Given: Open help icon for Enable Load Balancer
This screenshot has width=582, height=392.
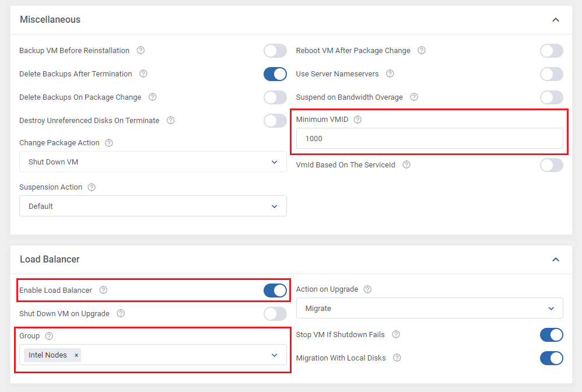Looking at the screenshot, I should (103, 290).
